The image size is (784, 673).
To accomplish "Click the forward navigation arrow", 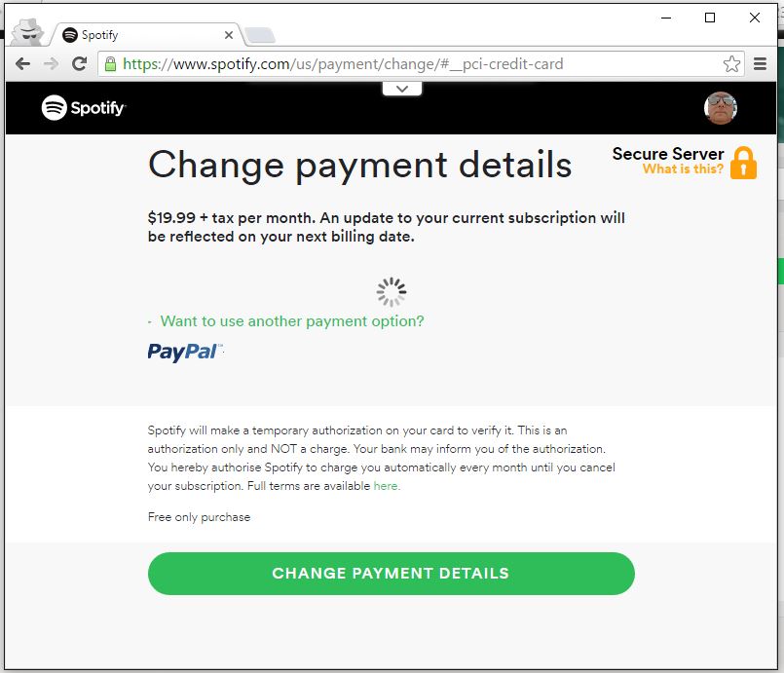I will click(51, 64).
